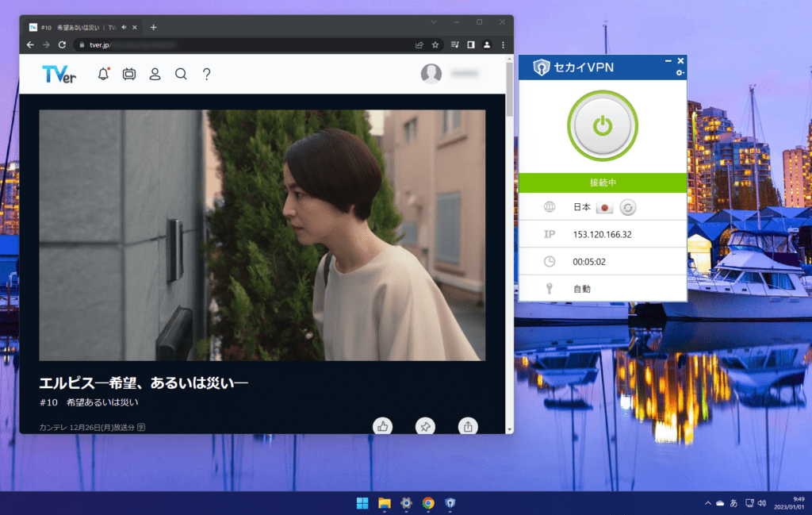
Task: Refresh the VPN server with circular arrow
Action: (x=628, y=208)
